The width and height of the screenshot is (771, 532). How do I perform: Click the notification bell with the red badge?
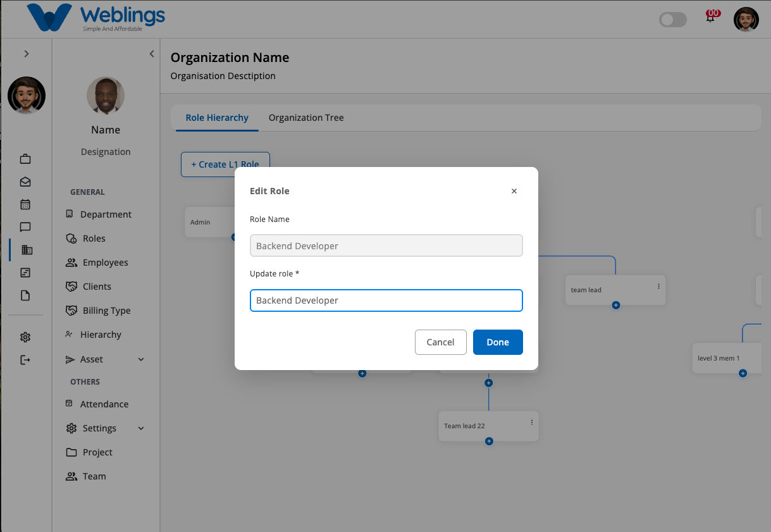click(712, 16)
